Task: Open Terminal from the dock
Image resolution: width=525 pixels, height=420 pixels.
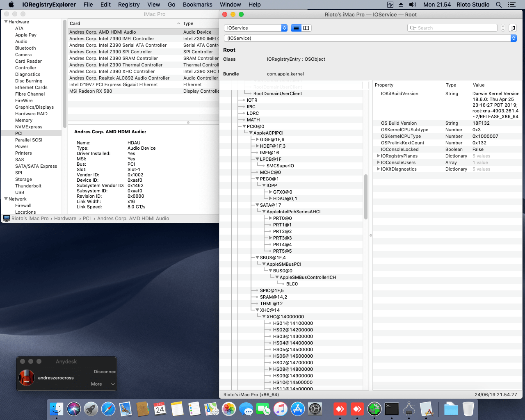Action: (391, 409)
